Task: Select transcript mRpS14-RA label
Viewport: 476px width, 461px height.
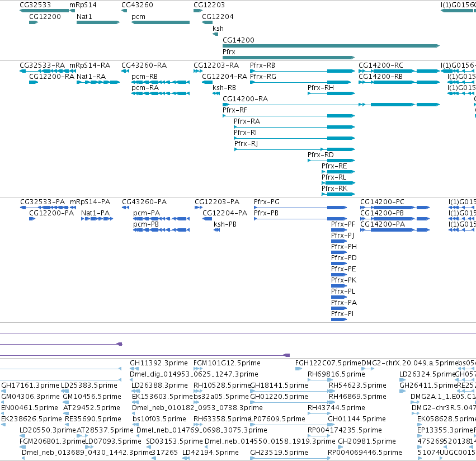Action: [90, 65]
